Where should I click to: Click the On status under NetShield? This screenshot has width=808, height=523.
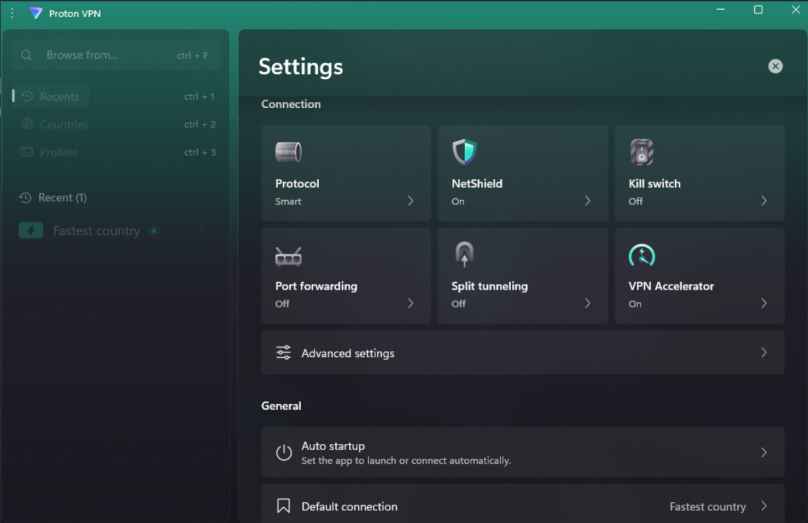point(458,201)
